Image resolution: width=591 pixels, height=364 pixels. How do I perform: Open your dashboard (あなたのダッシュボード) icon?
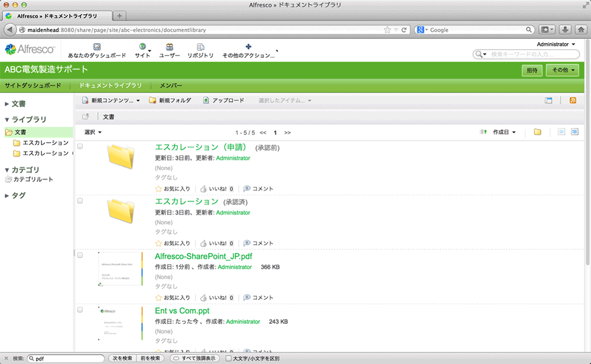point(97,47)
